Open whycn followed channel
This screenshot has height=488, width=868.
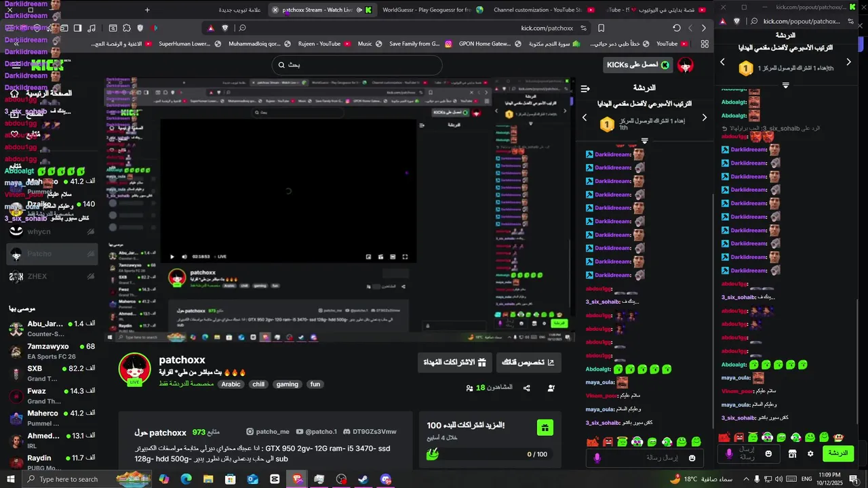point(52,232)
